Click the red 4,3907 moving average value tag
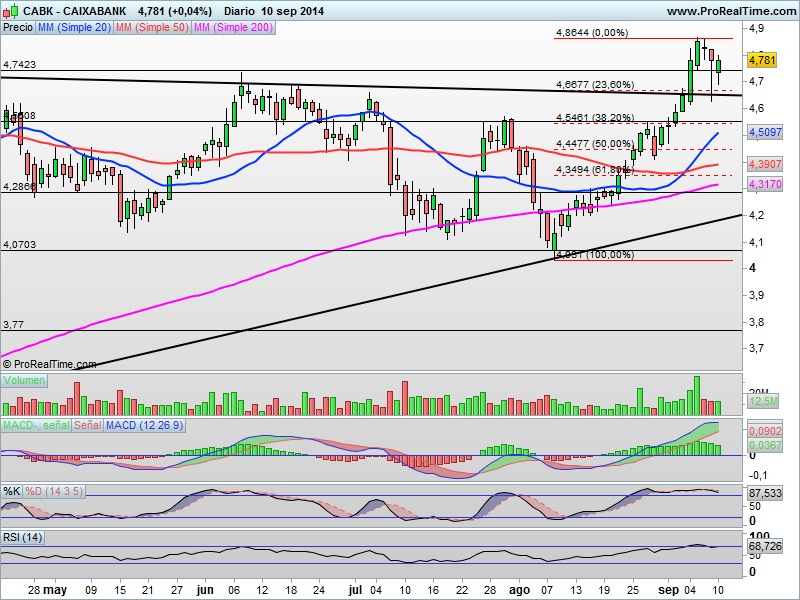This screenshot has width=800, height=600. click(x=765, y=164)
